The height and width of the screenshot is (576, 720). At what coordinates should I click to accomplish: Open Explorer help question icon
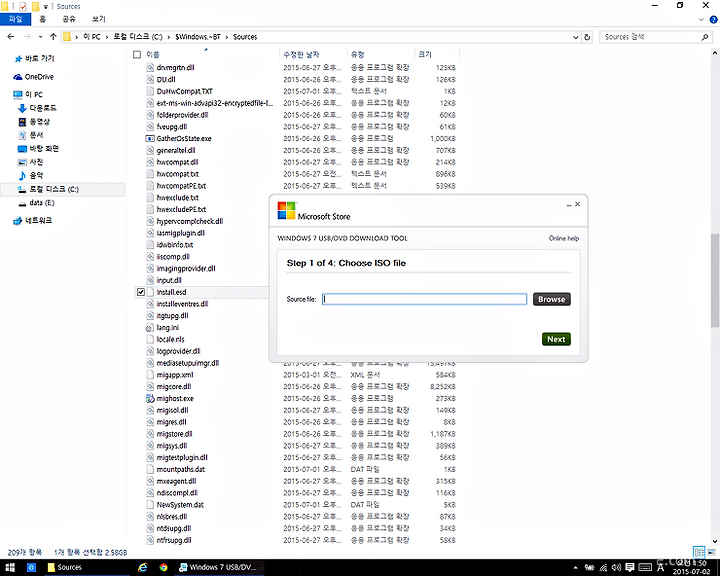click(x=714, y=19)
